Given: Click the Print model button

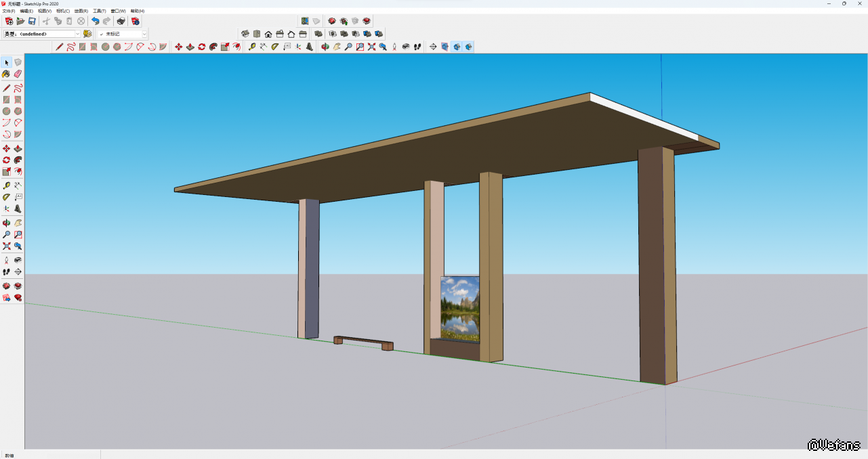Looking at the screenshot, I should tap(121, 21).
